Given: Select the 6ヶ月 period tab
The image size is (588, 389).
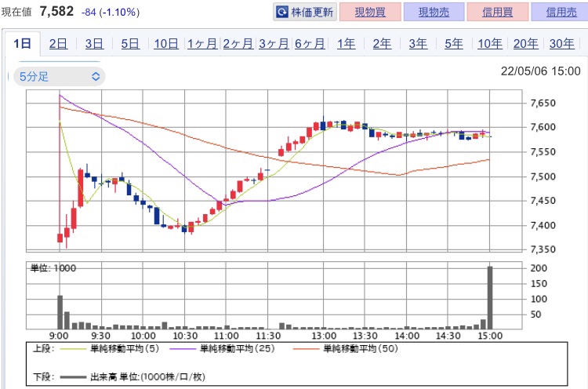Looking at the screenshot, I should (310, 44).
